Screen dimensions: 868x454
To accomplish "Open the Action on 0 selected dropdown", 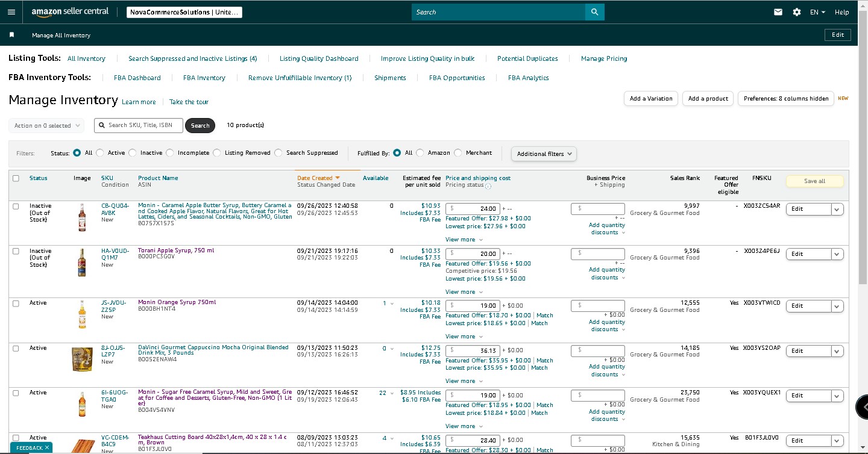I will (x=48, y=125).
